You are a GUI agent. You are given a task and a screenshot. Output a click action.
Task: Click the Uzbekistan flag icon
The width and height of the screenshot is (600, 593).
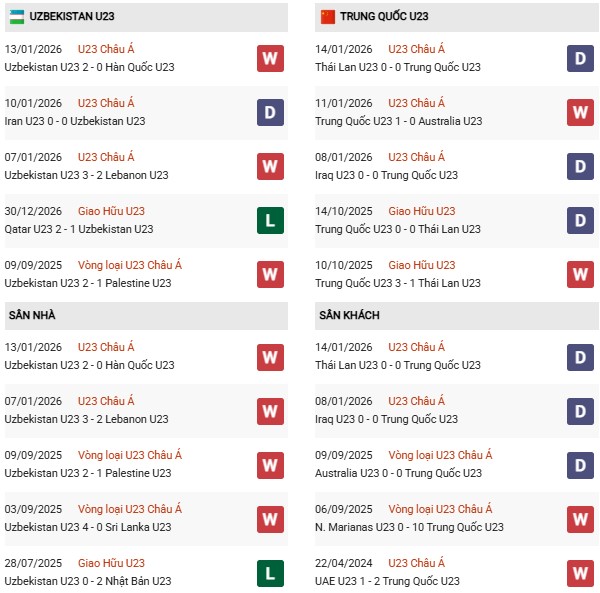point(15,17)
